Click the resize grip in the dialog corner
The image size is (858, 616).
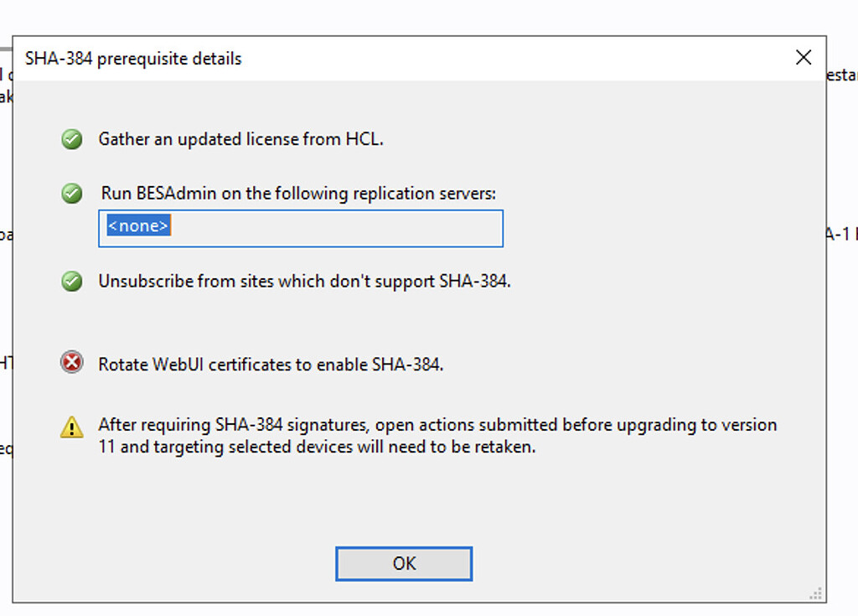815,593
